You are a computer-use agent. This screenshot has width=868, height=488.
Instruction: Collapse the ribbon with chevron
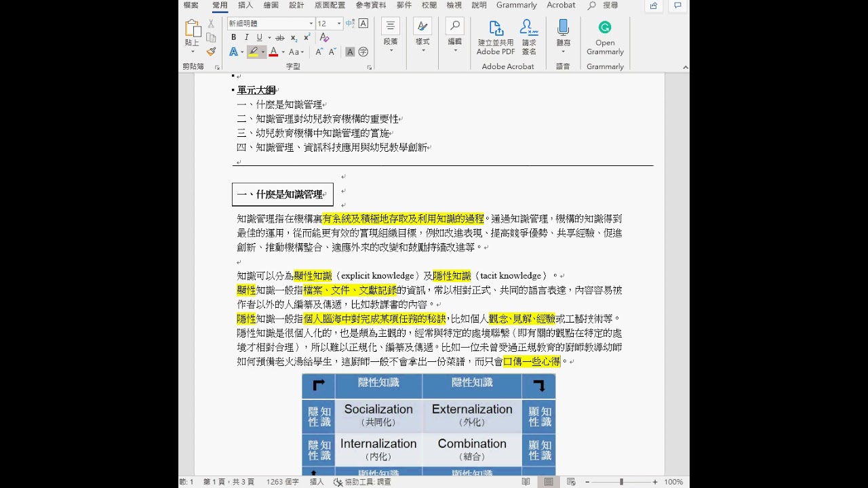[x=685, y=67]
